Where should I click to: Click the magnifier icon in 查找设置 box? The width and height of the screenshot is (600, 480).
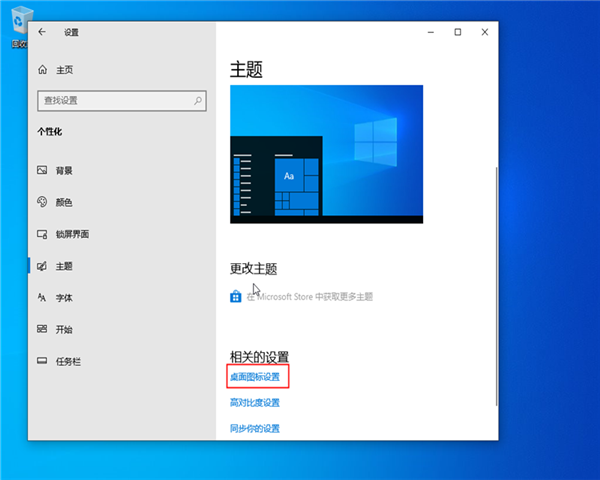tap(199, 100)
